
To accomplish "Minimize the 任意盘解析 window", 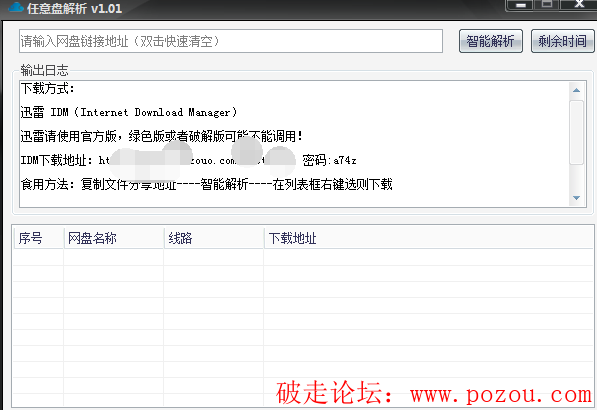I will click(x=520, y=5).
